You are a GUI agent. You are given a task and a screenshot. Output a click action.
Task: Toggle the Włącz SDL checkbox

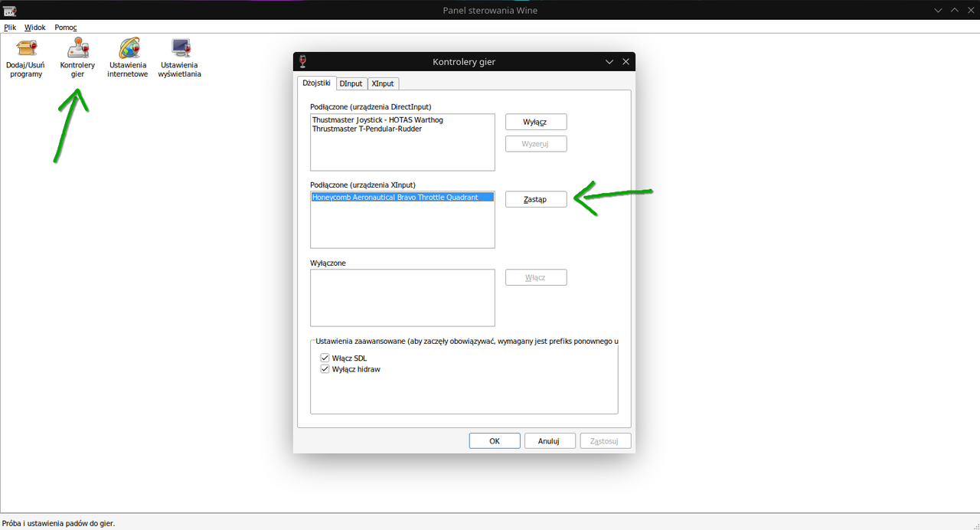[x=325, y=358]
